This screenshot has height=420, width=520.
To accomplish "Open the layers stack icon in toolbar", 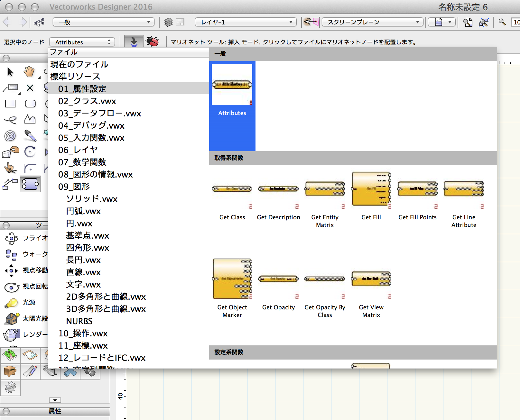I will click(168, 22).
